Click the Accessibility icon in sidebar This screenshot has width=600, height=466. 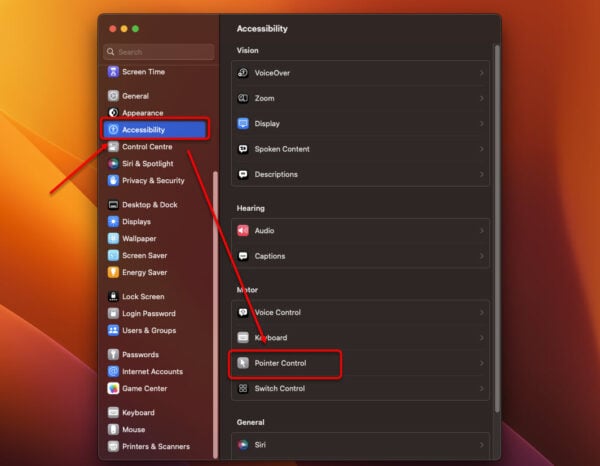pyautogui.click(x=113, y=129)
